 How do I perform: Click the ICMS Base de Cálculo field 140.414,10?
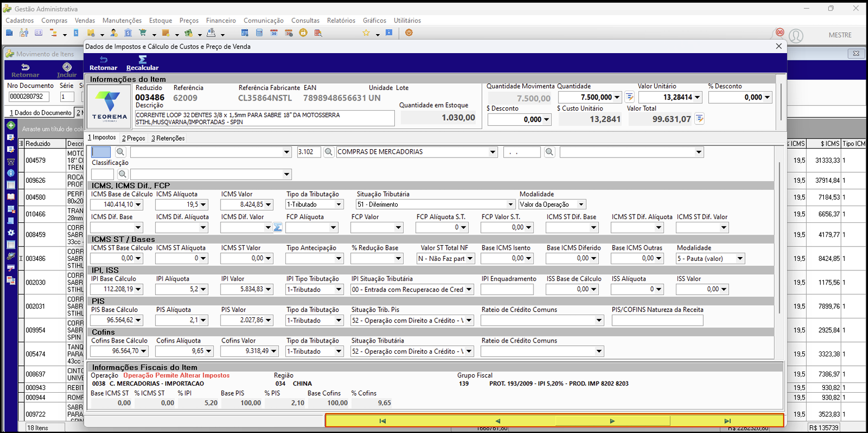(x=117, y=204)
